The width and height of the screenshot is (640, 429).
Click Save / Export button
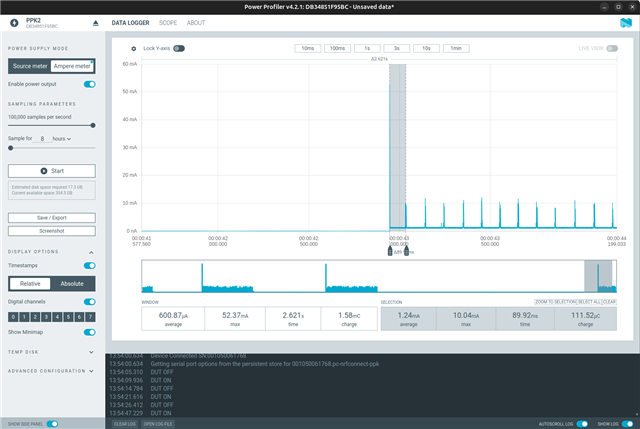pos(52,218)
